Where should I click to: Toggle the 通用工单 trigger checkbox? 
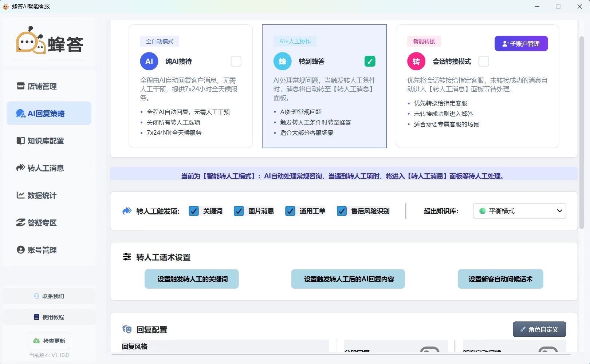290,211
